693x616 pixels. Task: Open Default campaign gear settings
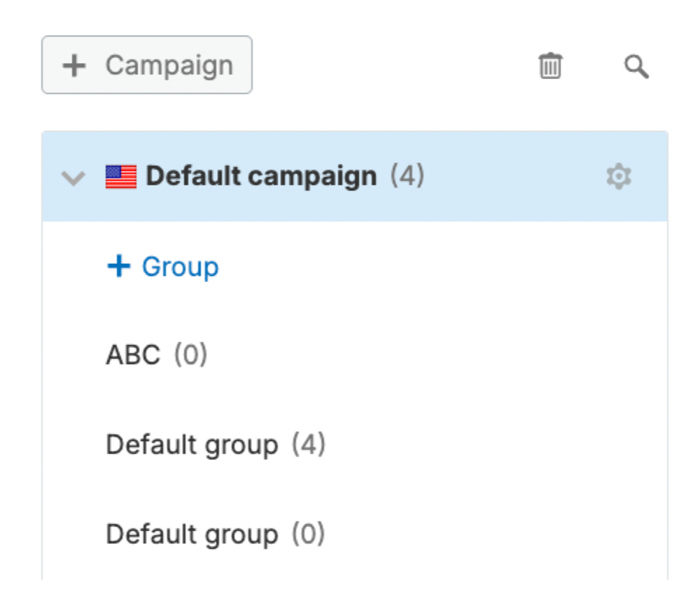618,176
